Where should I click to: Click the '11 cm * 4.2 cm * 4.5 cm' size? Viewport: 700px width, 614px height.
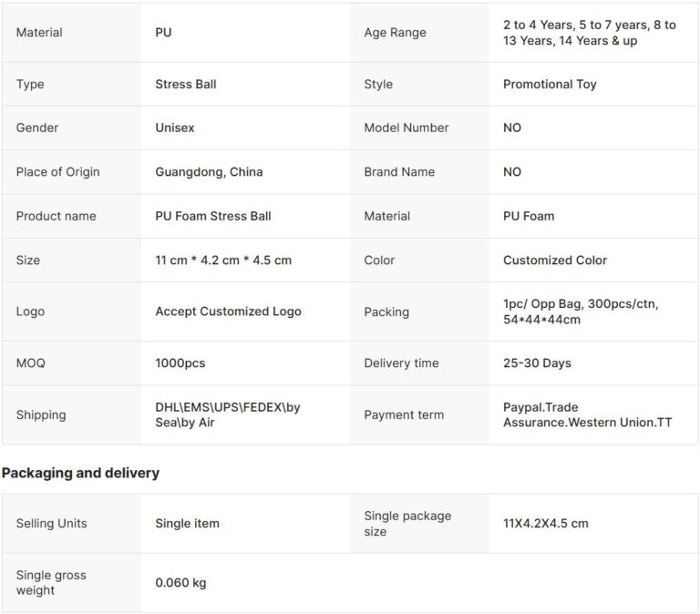tap(223, 260)
